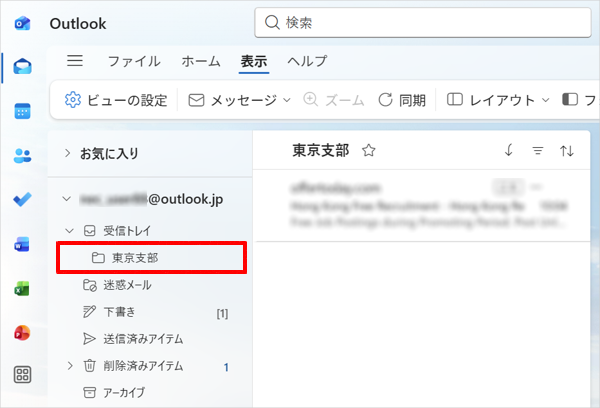Screen dimensions: 600x408
Task: Open the 下書き drafts folder
Action: (x=109, y=312)
